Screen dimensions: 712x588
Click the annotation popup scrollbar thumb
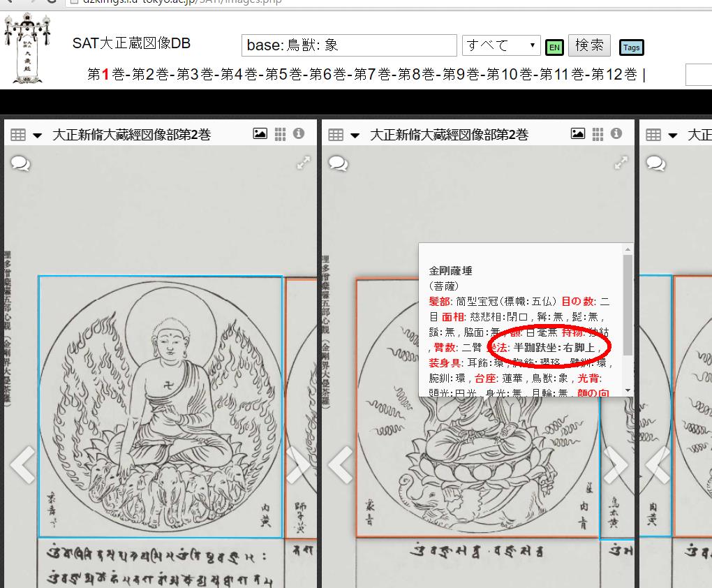628,305
